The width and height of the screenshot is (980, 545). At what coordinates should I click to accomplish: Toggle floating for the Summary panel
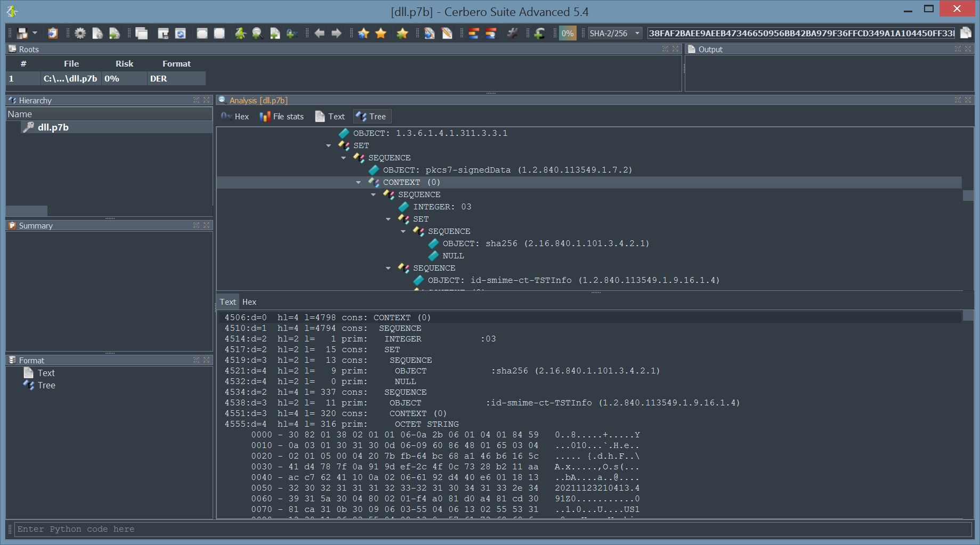click(x=196, y=225)
